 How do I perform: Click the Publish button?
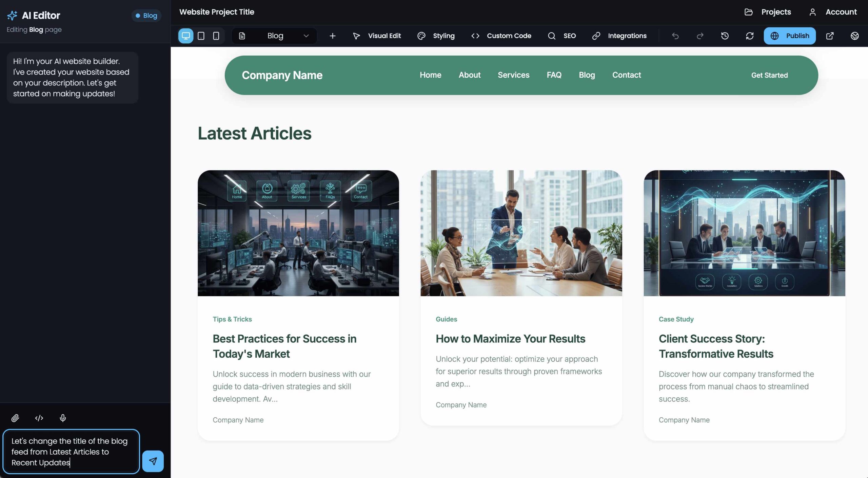[789, 36]
